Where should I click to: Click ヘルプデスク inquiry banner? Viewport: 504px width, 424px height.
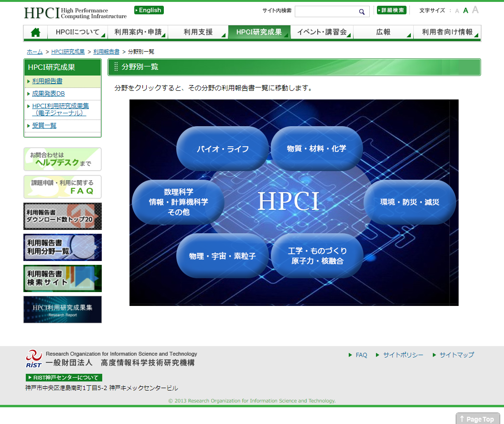pyautogui.click(x=63, y=159)
